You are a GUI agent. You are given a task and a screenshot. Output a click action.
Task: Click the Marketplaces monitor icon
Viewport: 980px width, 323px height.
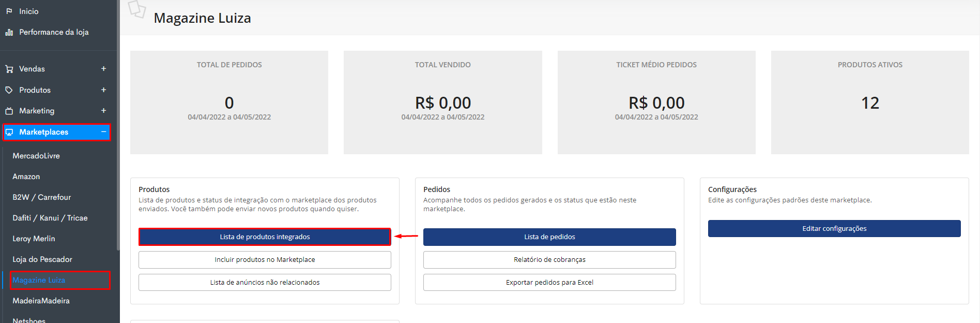point(9,132)
